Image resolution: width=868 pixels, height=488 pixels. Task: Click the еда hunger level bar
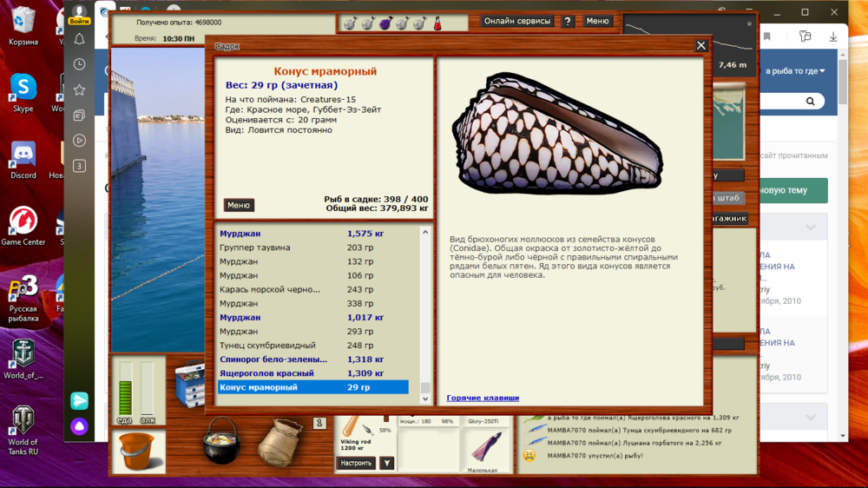pos(126,389)
